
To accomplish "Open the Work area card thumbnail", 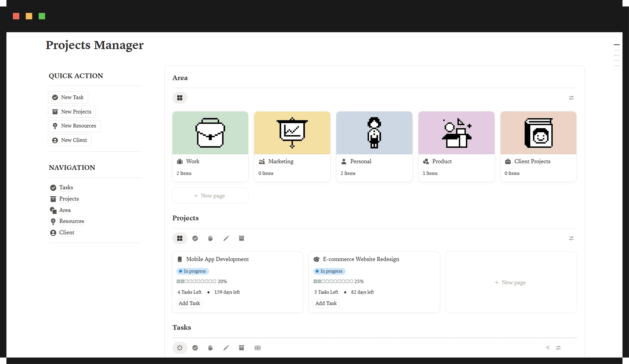I will (x=210, y=133).
